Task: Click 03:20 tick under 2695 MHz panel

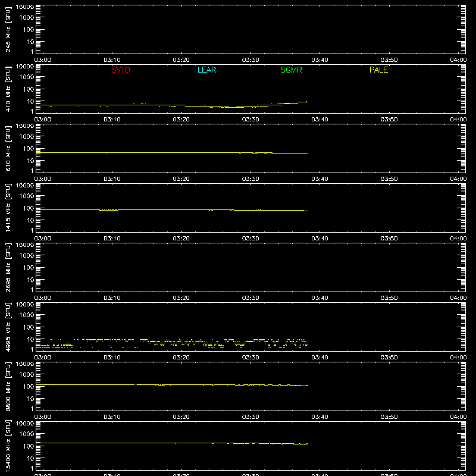Action: tap(181, 298)
